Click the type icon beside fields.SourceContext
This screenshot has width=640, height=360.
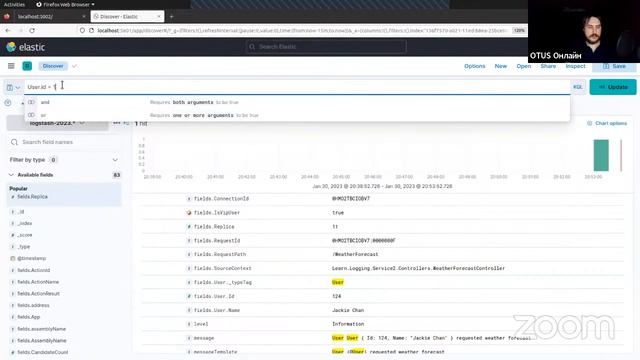189,269
